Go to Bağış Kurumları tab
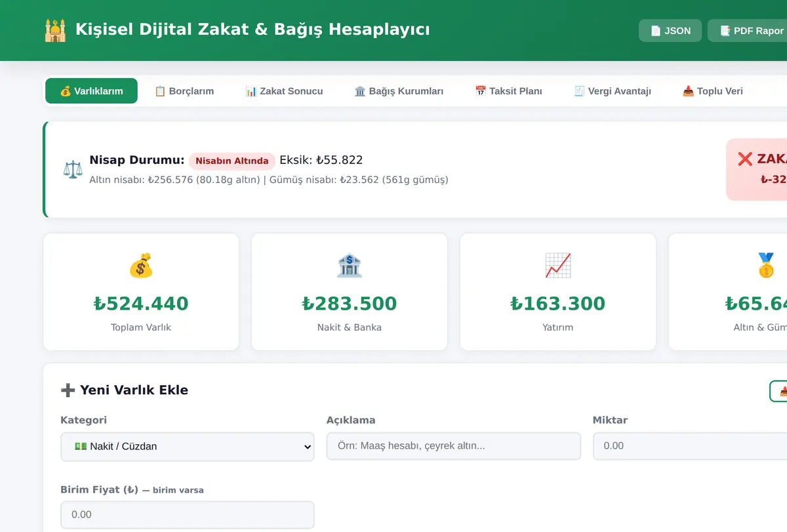The width and height of the screenshot is (787, 532). 399,91
